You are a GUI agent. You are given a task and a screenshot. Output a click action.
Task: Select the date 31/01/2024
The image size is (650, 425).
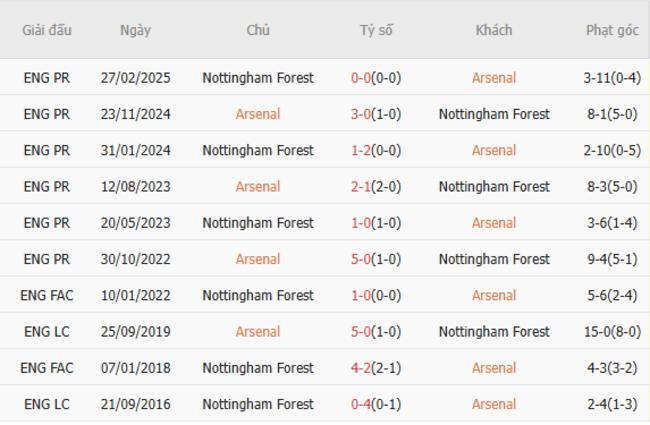(135, 150)
